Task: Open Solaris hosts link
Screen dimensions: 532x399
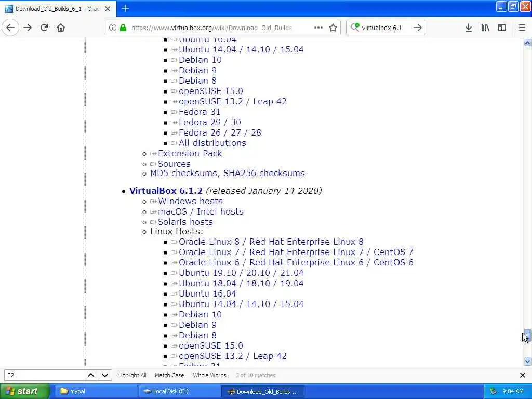Action: (x=185, y=222)
